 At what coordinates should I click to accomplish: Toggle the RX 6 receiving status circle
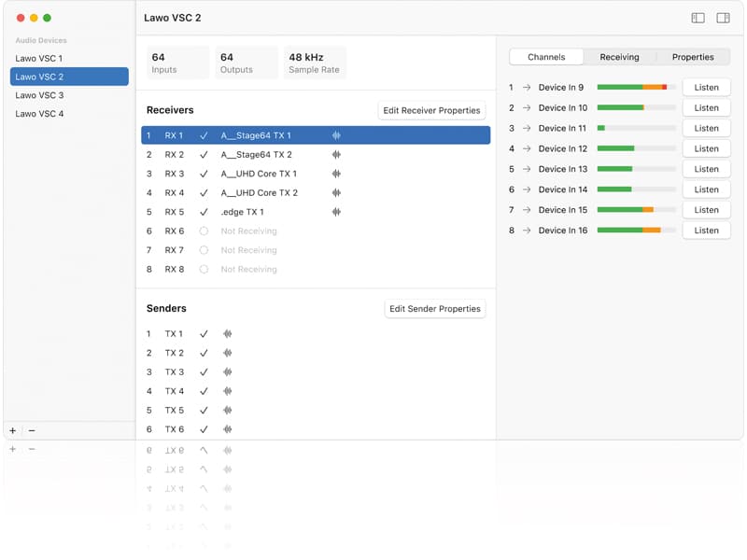(204, 231)
